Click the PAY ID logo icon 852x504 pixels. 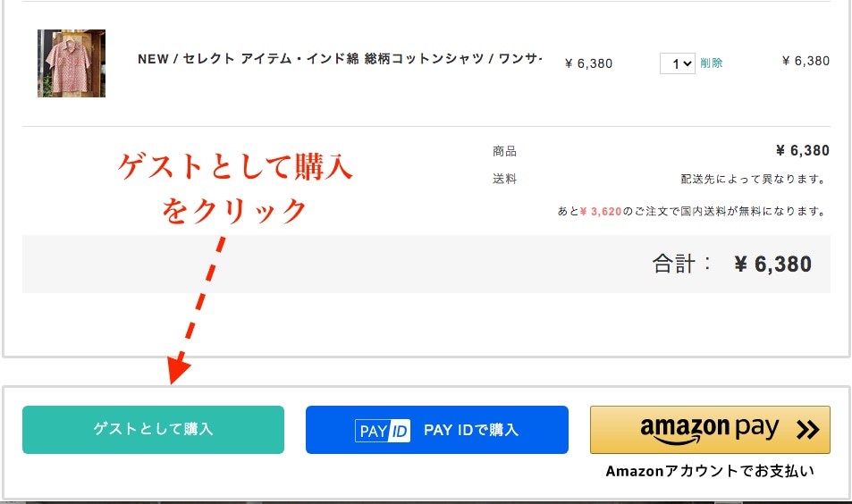(x=383, y=431)
